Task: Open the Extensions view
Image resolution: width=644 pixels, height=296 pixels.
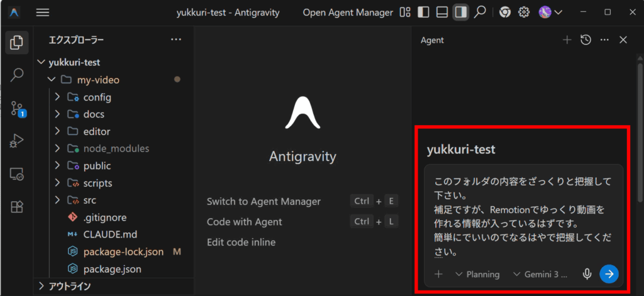Action: click(x=17, y=207)
